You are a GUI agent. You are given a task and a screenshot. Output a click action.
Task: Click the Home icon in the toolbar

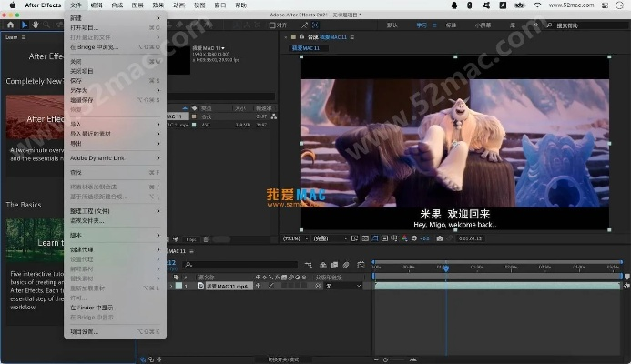(10, 25)
